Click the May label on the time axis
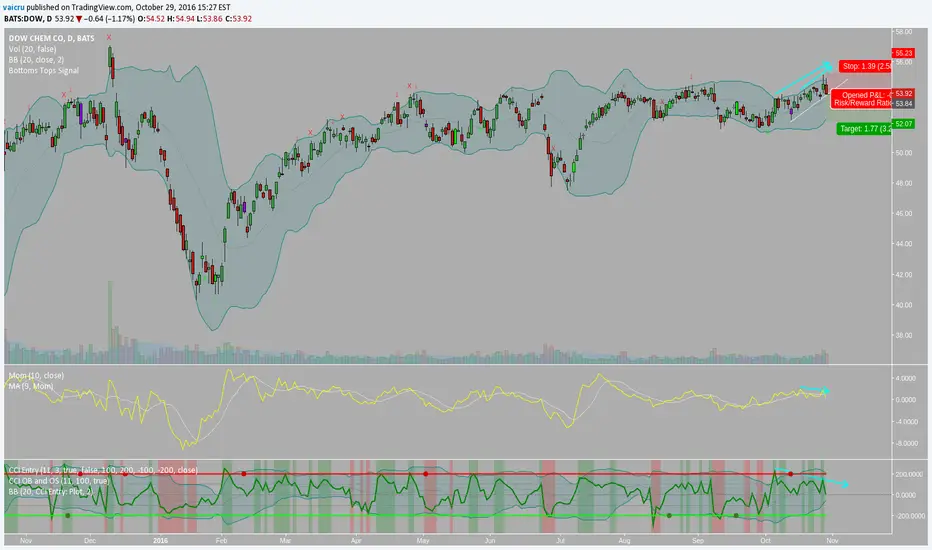The width and height of the screenshot is (932, 550). click(423, 540)
